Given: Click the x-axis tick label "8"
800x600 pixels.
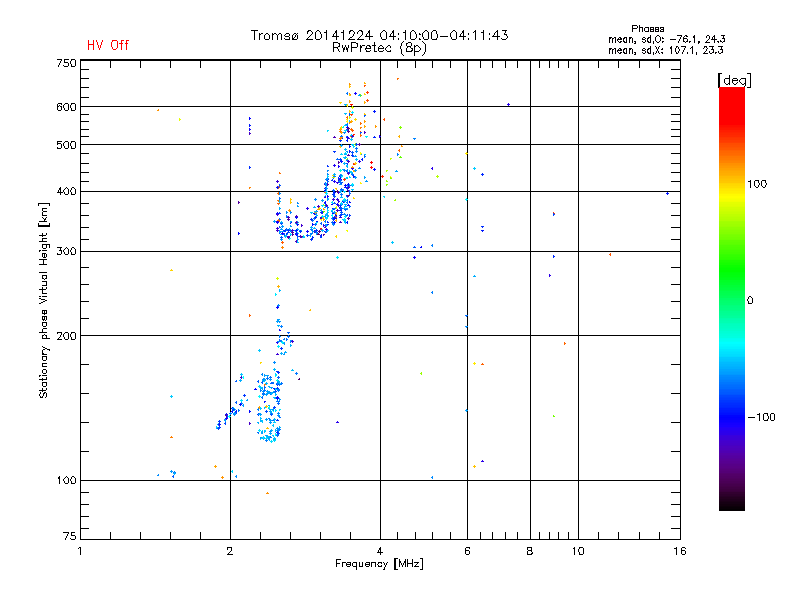Looking at the screenshot, I should 530,551.
